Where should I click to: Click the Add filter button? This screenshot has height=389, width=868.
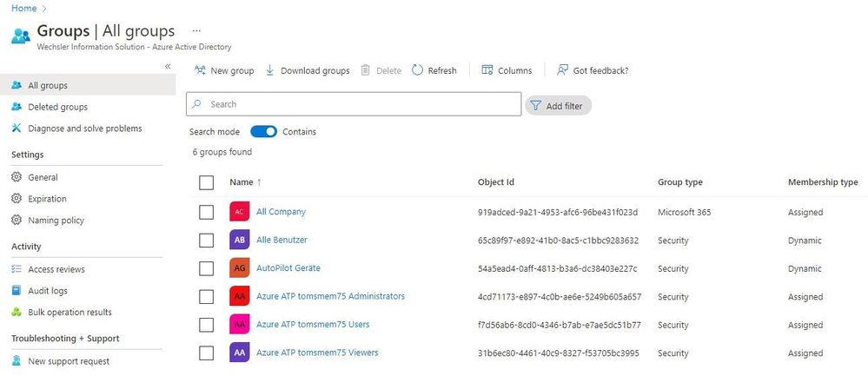pos(558,106)
